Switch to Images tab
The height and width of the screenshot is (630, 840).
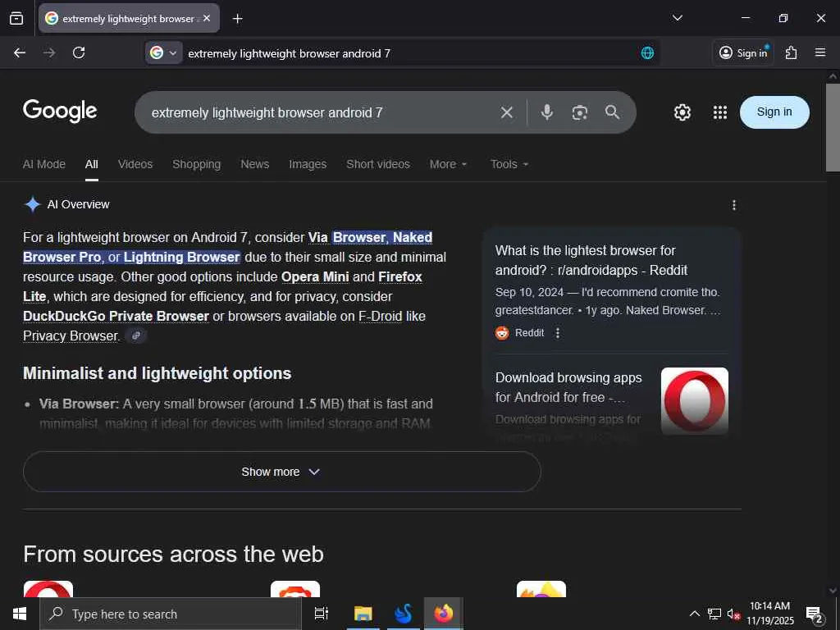[x=308, y=164]
